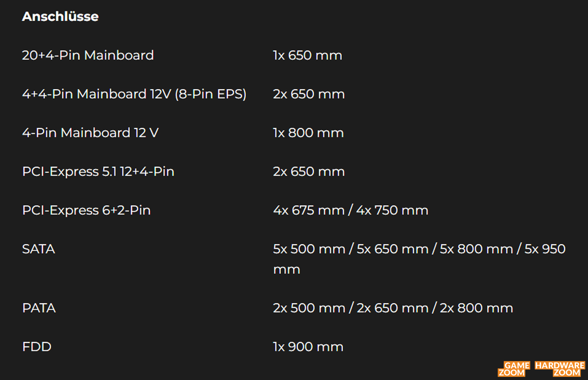Click the SATA cable lengths text
The image size is (588, 380).
(x=419, y=259)
